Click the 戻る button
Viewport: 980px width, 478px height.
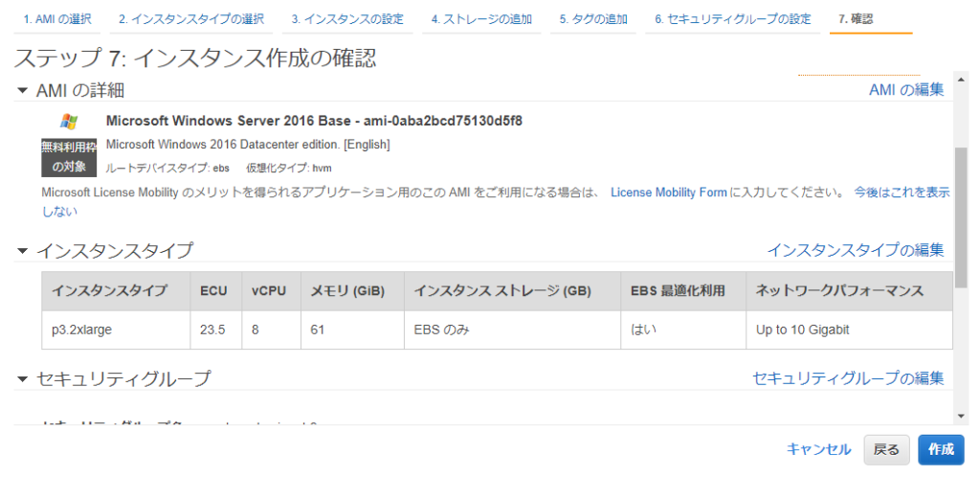coord(886,450)
